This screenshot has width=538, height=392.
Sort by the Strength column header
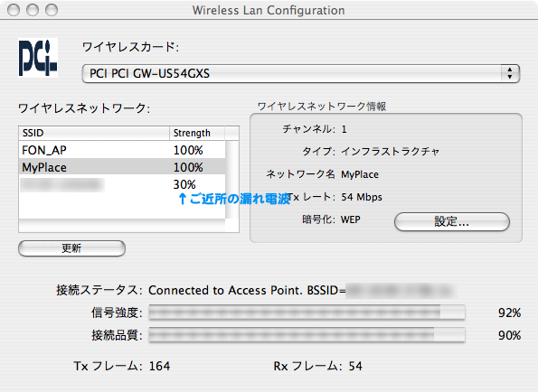pos(197,133)
